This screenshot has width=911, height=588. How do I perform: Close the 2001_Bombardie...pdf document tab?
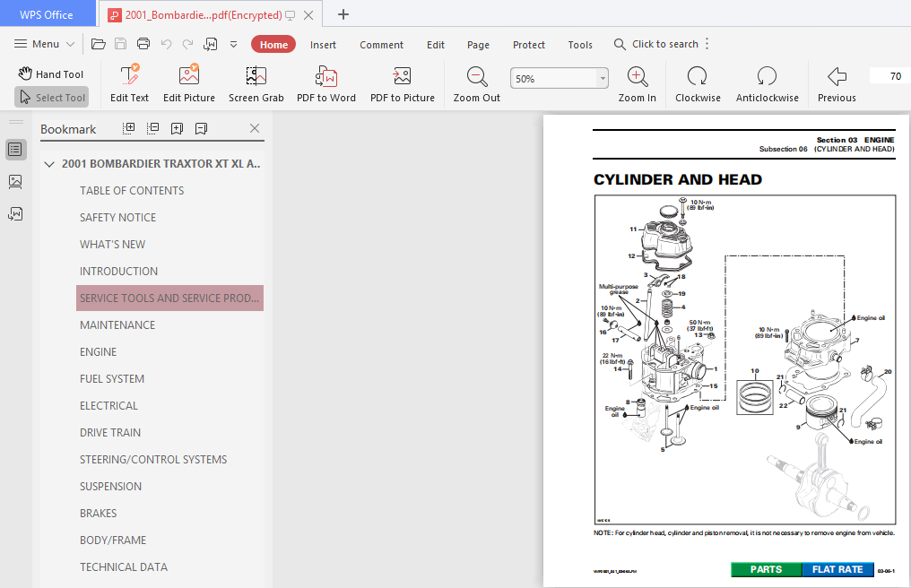tap(308, 15)
